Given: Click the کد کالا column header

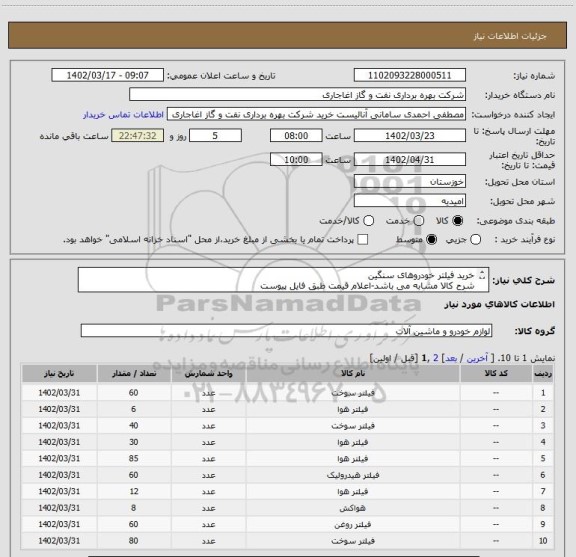Looking at the screenshot, I should [x=496, y=374].
